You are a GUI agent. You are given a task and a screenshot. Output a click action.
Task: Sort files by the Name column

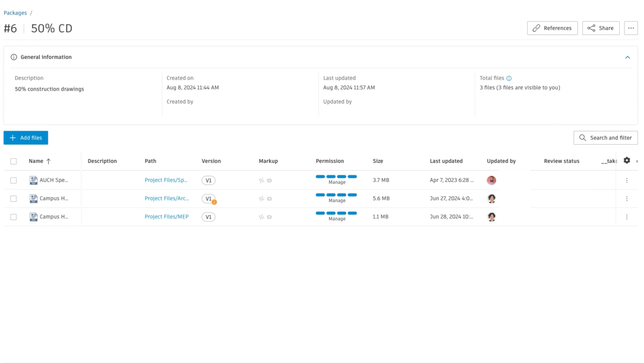[x=36, y=161]
